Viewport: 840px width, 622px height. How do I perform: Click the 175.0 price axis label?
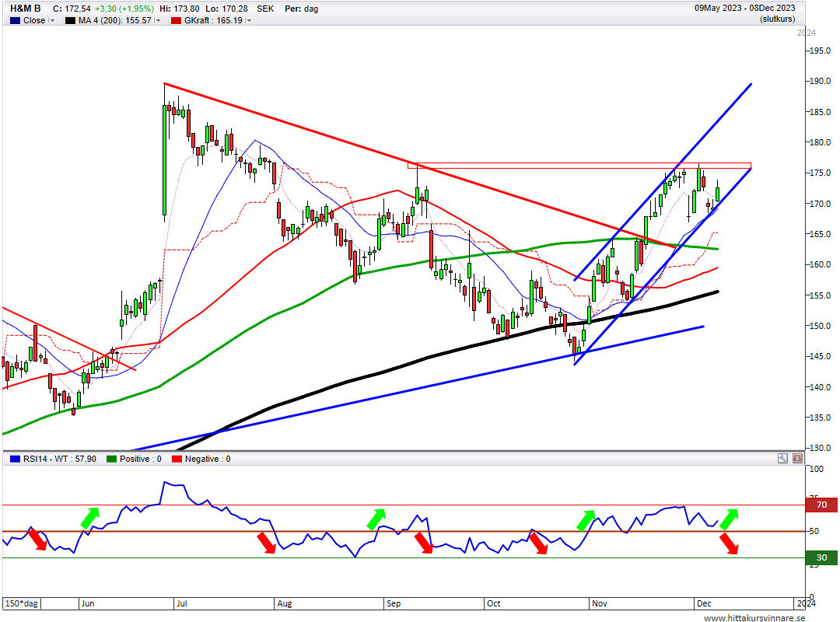pos(820,173)
